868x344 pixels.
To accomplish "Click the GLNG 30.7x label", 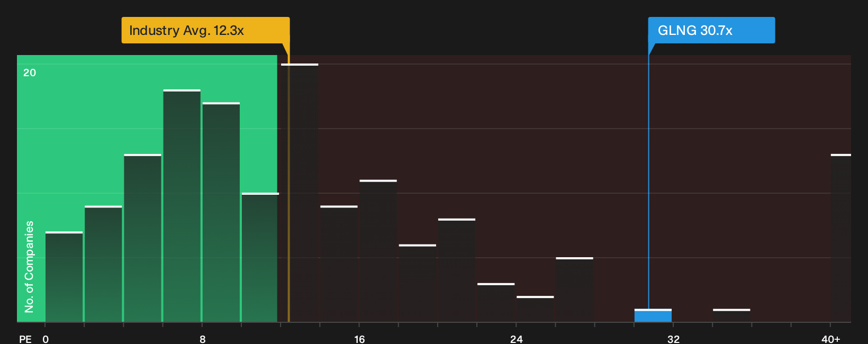I will [711, 30].
